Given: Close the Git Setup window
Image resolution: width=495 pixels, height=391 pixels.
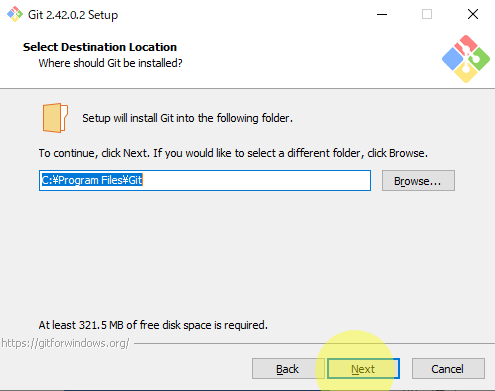Looking at the screenshot, I should pos(473,14).
